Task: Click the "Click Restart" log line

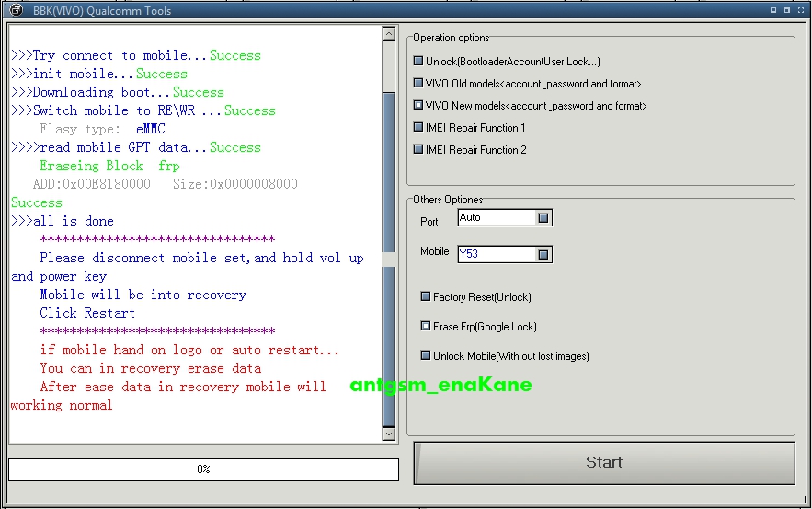Action: (x=87, y=313)
